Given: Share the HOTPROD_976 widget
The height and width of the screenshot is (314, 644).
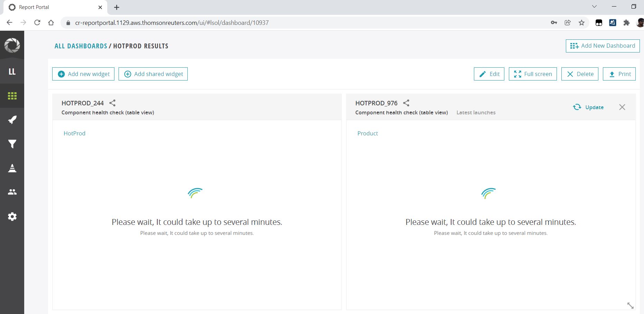Looking at the screenshot, I should click(406, 103).
